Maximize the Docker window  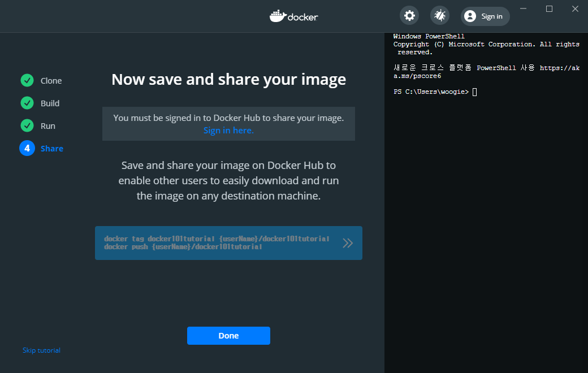click(549, 8)
